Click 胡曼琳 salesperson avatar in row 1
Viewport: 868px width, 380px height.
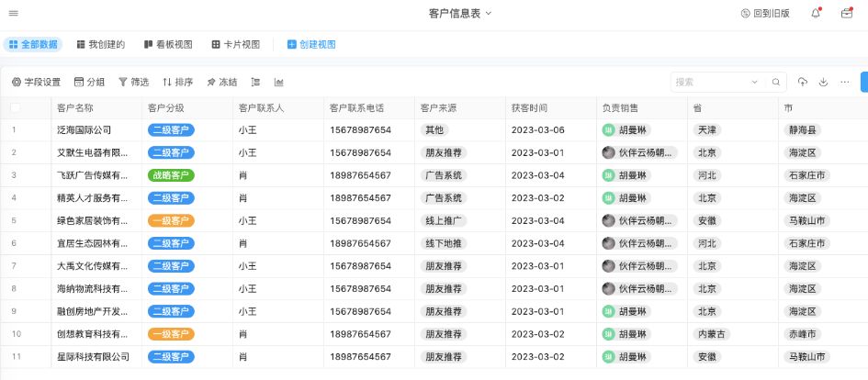608,130
